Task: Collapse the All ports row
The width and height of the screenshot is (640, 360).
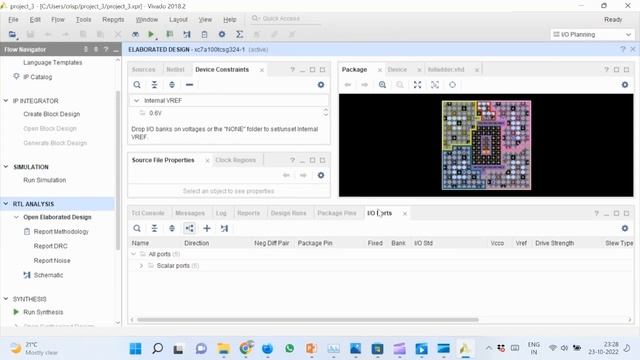Action: (133, 254)
